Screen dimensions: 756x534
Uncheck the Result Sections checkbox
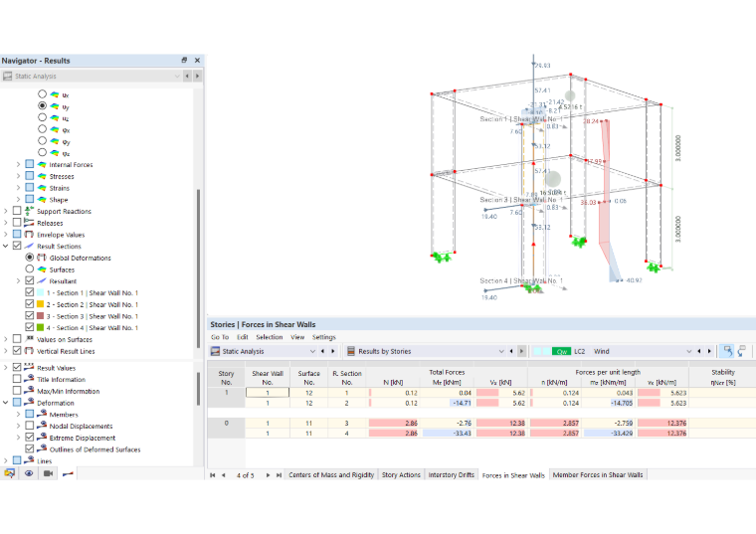(17, 246)
